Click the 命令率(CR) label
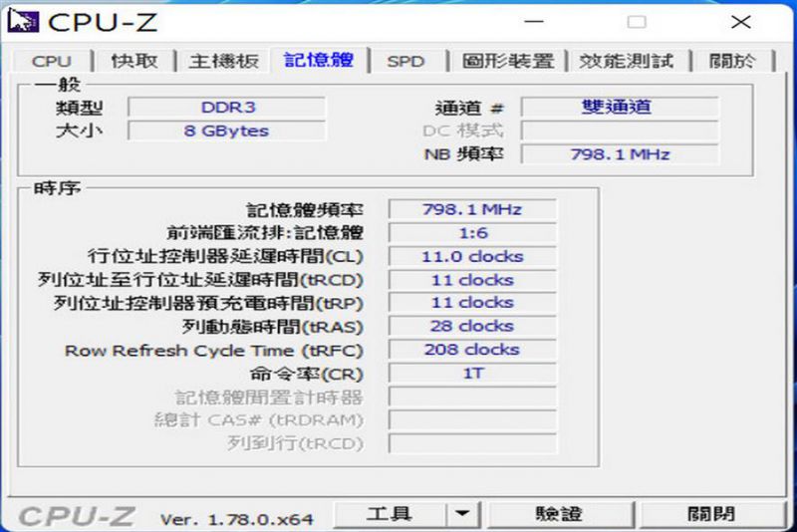797x532 pixels. click(x=307, y=374)
